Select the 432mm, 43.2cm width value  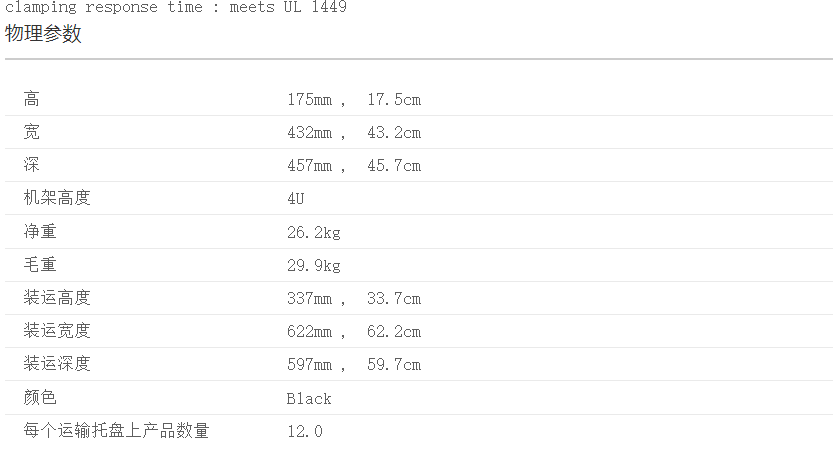click(353, 133)
